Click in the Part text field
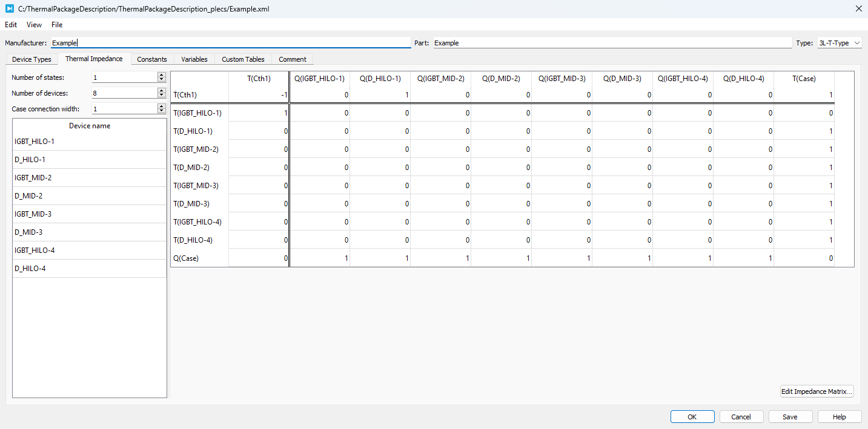 (612, 43)
